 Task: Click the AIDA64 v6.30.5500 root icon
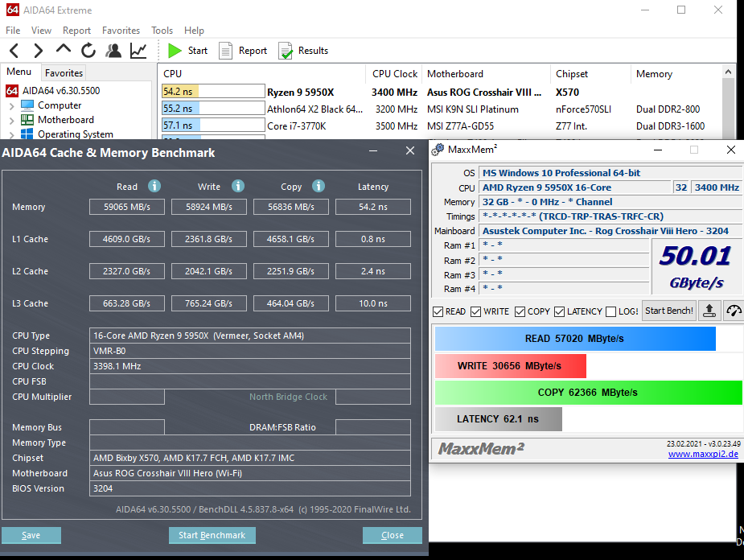(x=12, y=91)
